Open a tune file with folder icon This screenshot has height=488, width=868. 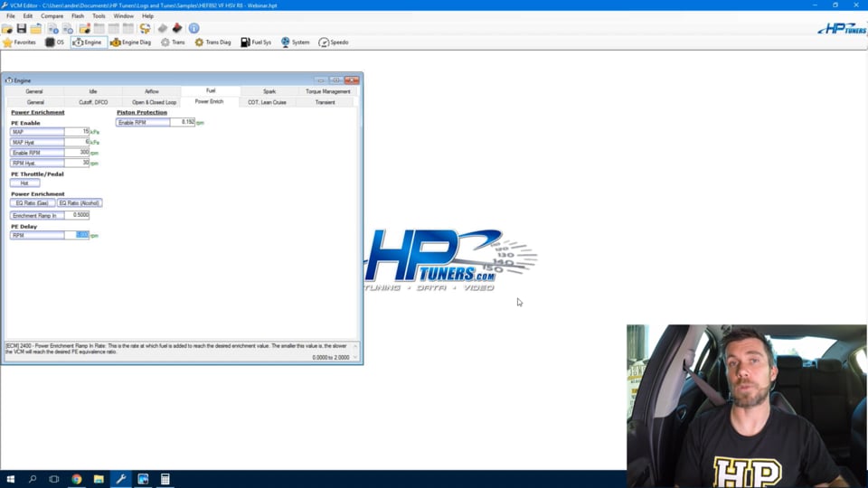click(7, 28)
